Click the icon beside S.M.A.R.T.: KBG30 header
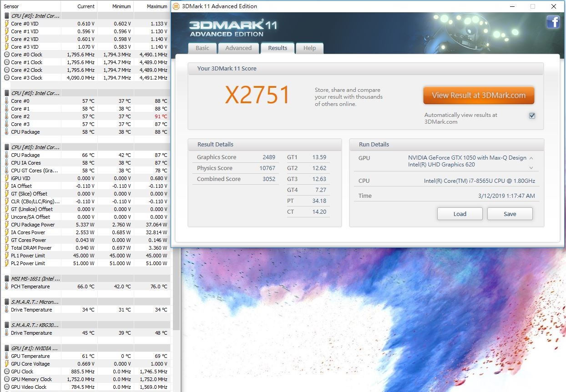The width and height of the screenshot is (566, 392). tap(7, 325)
